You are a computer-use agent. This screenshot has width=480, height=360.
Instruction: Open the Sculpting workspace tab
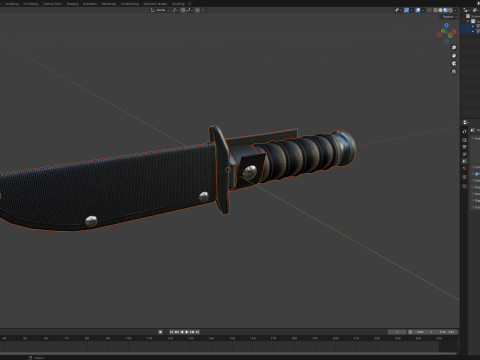click(12, 4)
